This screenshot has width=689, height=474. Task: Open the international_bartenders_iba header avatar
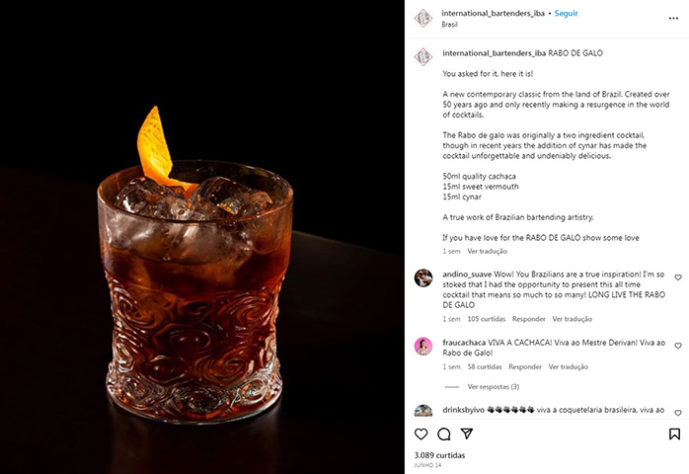coord(424,18)
